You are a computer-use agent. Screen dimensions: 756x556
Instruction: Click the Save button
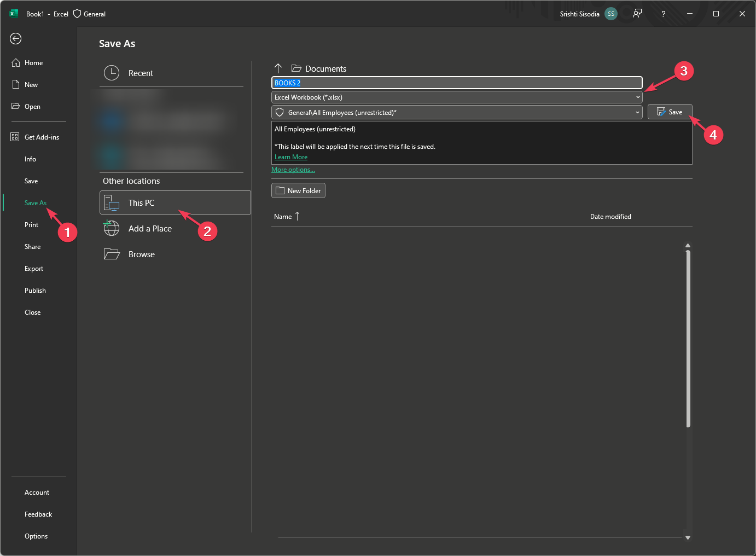pos(670,112)
